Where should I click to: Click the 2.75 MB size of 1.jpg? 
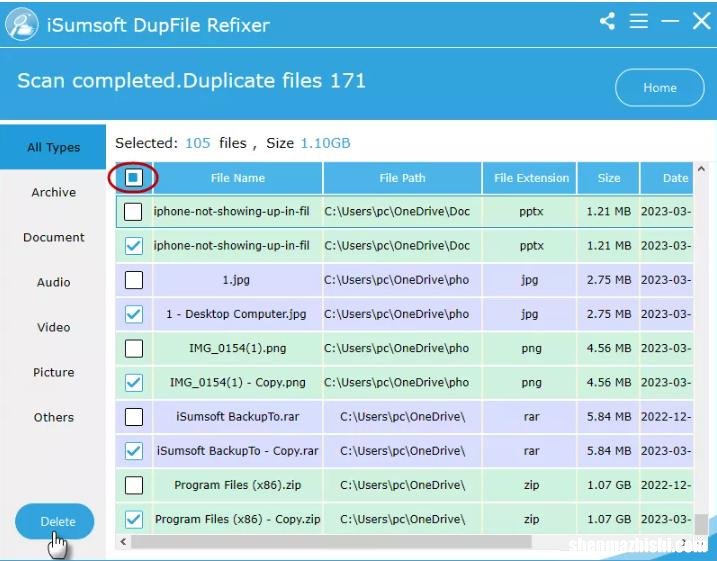click(609, 280)
